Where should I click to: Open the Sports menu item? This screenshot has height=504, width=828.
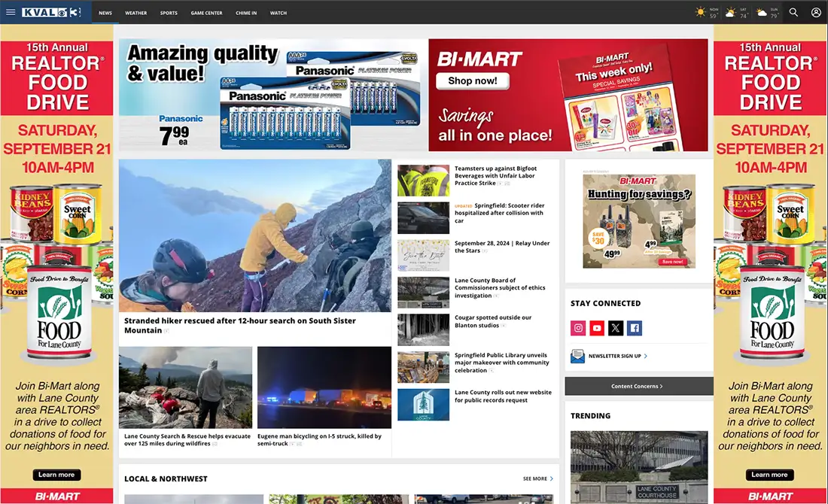click(x=169, y=13)
